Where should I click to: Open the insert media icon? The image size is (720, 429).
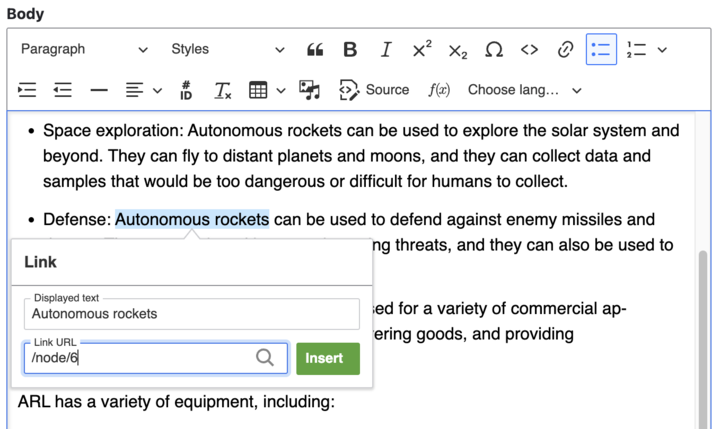point(309,90)
